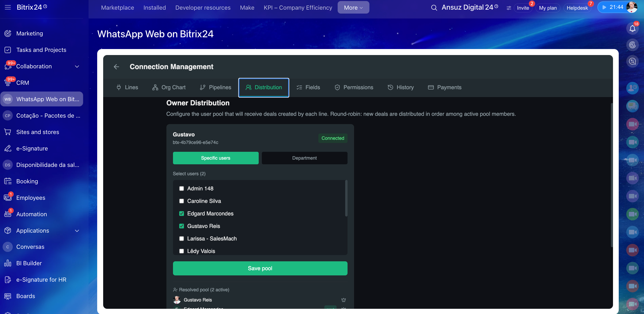Open My plan button
The image size is (644, 314).
tap(548, 8)
